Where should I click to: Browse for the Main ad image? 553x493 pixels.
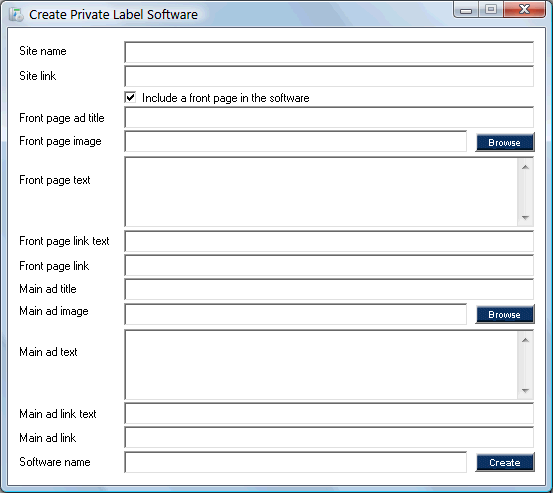pyautogui.click(x=505, y=314)
